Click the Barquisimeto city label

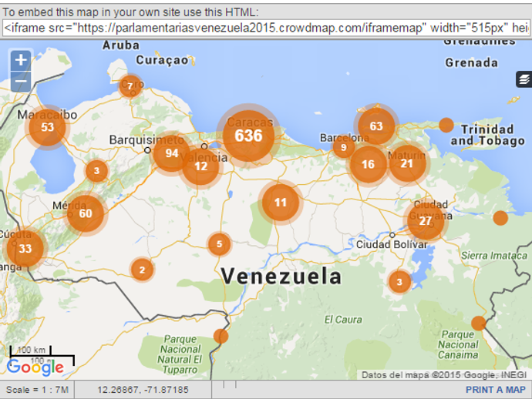[x=146, y=139]
